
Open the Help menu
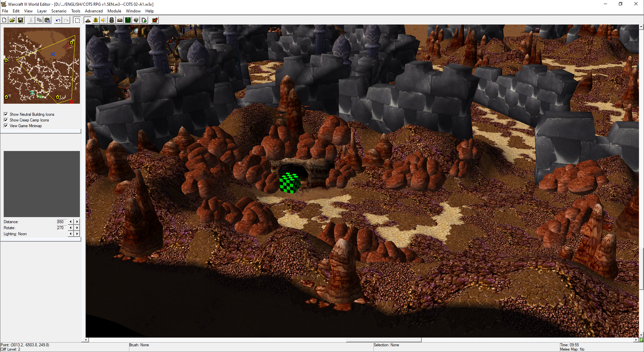[149, 11]
